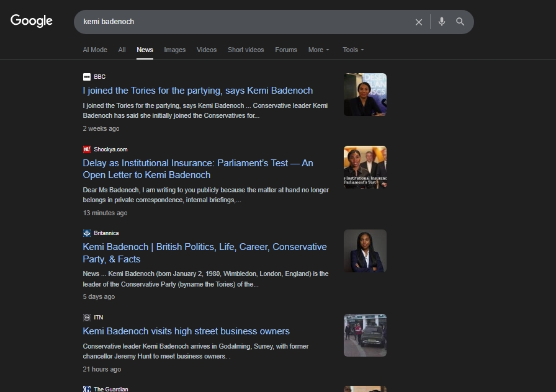Click the ITN source favicon
This screenshot has width=556, height=392.
click(x=87, y=318)
